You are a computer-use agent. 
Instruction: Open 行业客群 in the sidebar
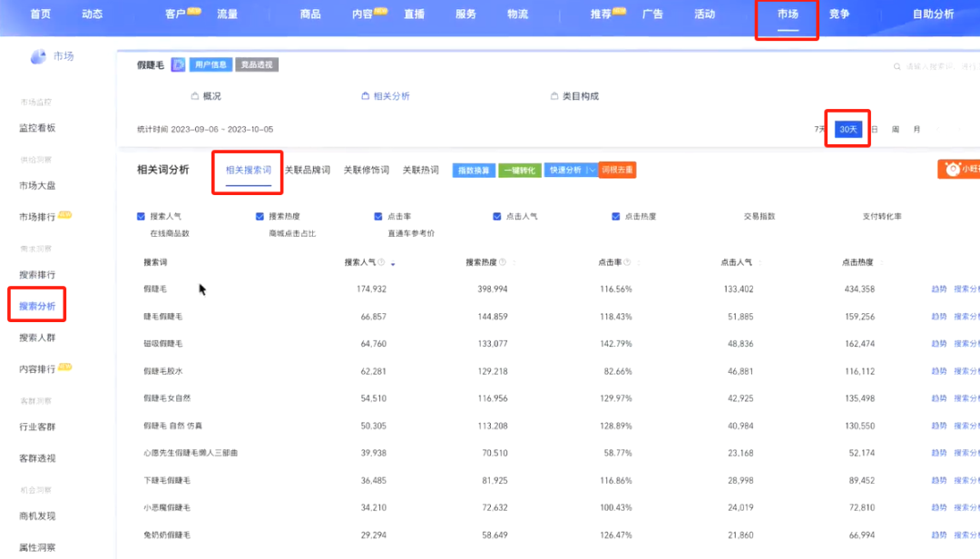pos(37,427)
